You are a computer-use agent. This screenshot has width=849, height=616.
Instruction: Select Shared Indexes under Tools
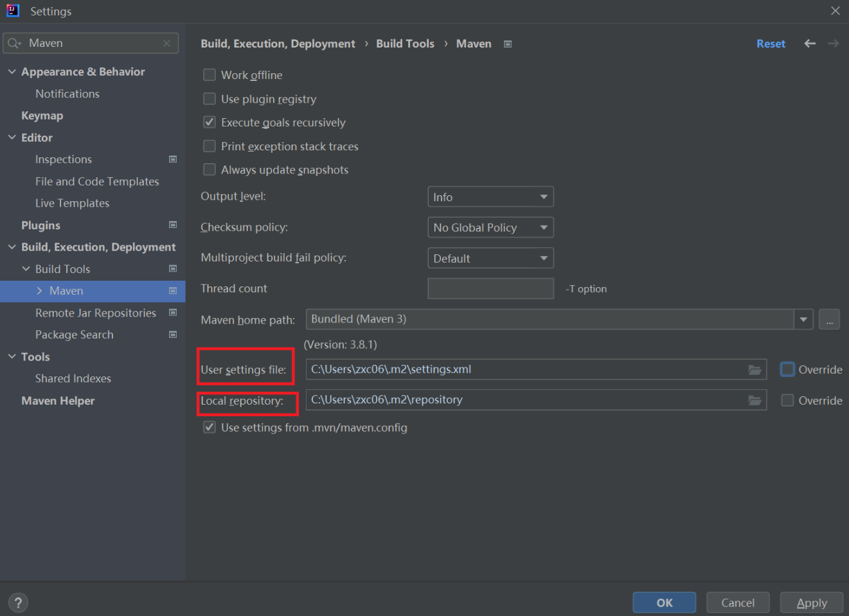pos(73,378)
